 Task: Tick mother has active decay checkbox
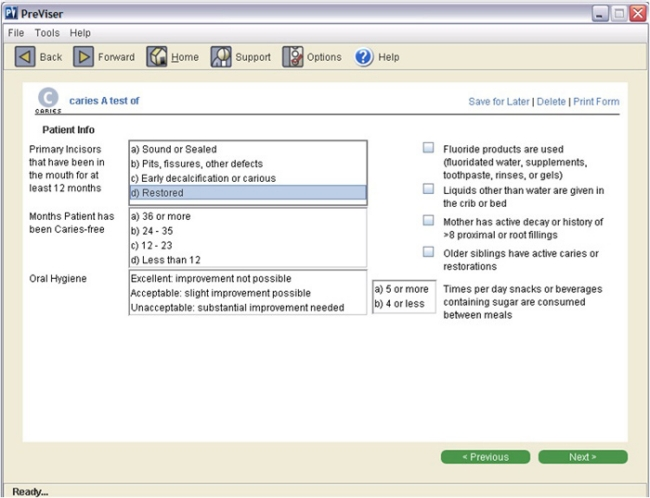(428, 220)
